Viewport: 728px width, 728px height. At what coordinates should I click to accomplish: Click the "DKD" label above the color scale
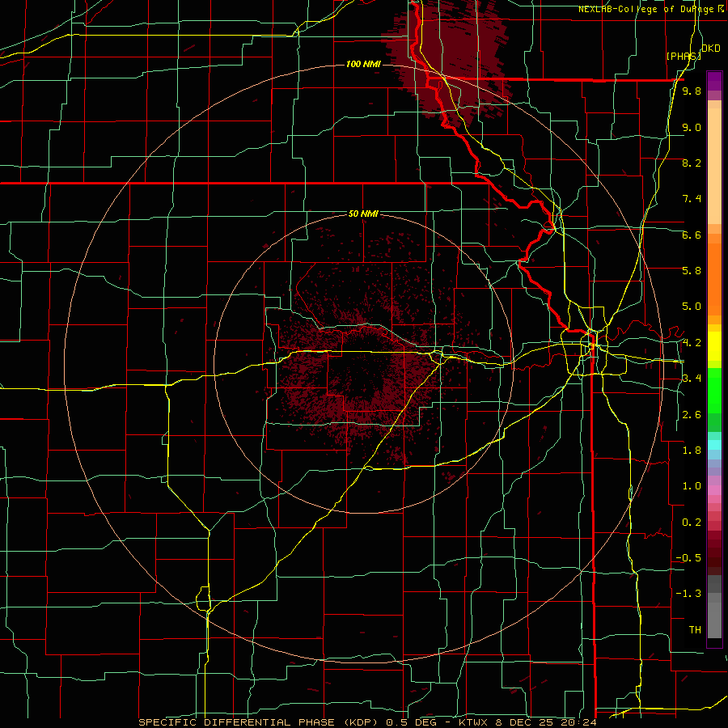tap(711, 49)
